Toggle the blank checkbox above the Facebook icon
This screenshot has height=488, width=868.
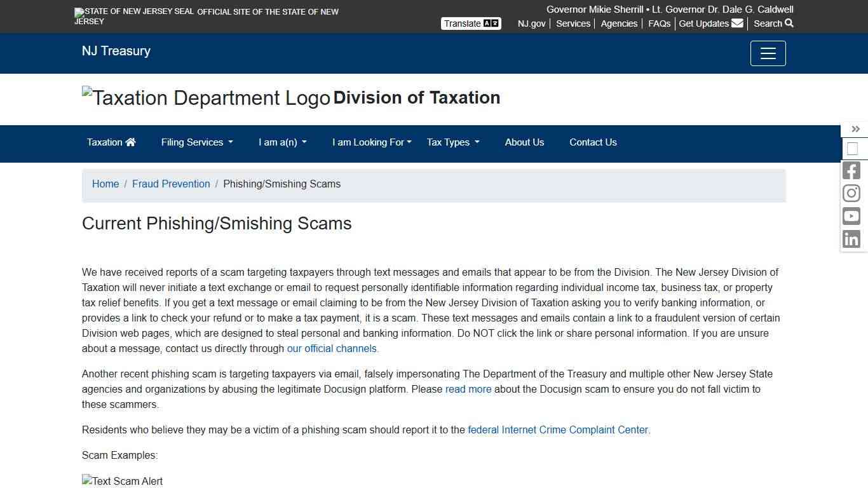851,148
